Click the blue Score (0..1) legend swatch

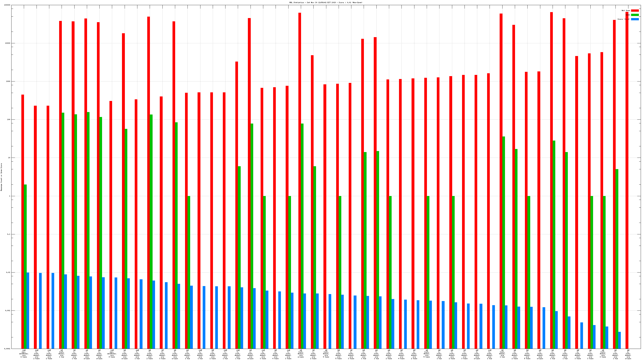635,19
